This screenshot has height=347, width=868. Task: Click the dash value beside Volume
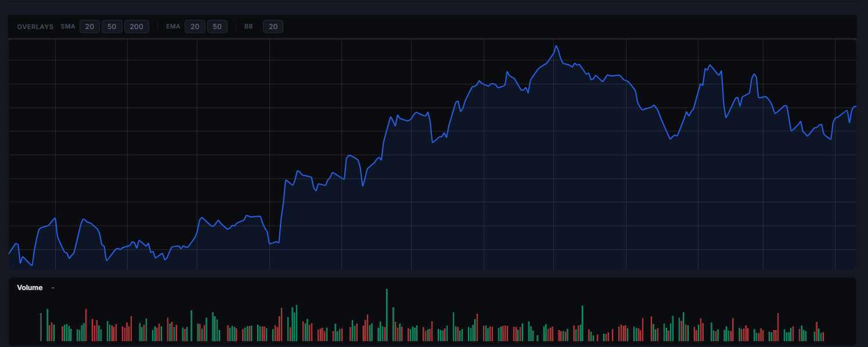53,288
